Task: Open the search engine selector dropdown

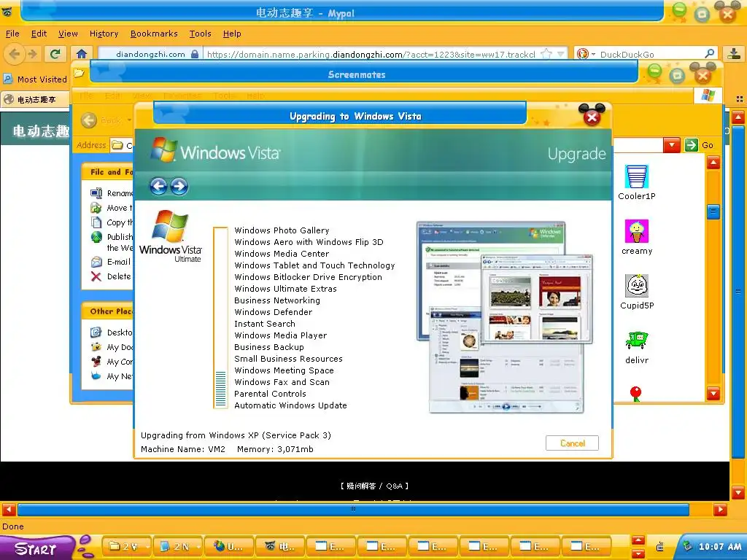Action: (585, 54)
